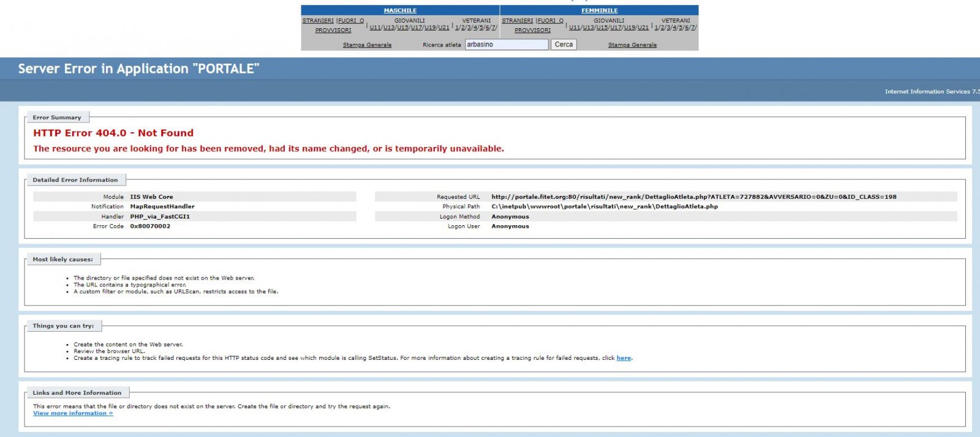Click Stampa Generale on the female side

pos(632,45)
